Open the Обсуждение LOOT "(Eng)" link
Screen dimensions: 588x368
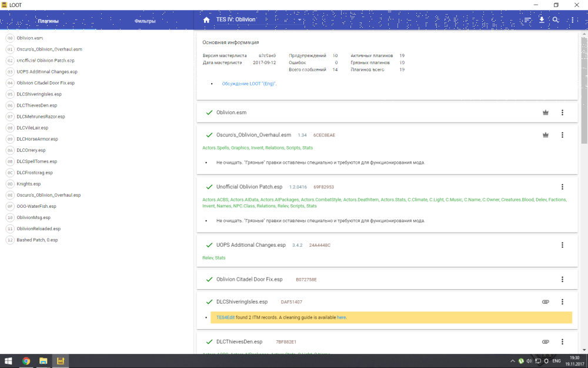pyautogui.click(x=249, y=84)
